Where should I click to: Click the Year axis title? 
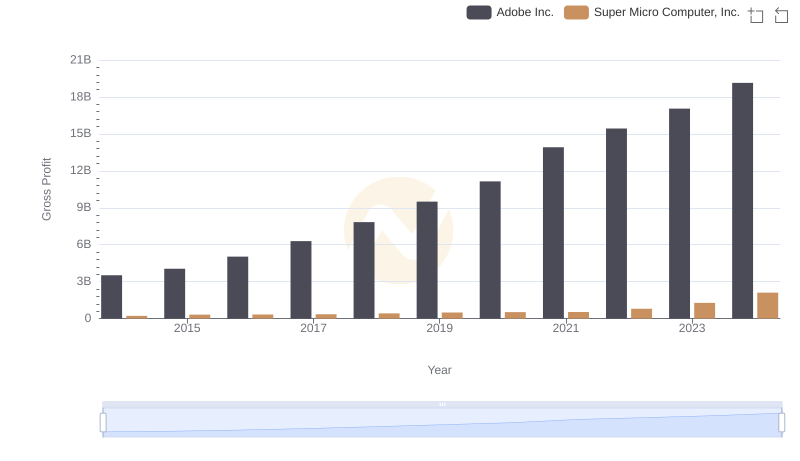(439, 370)
